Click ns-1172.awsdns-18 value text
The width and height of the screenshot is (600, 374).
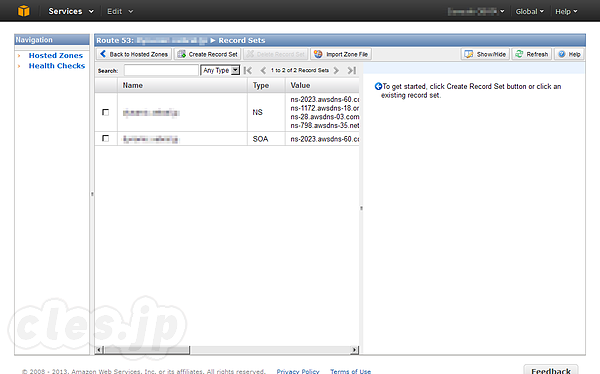coord(324,108)
